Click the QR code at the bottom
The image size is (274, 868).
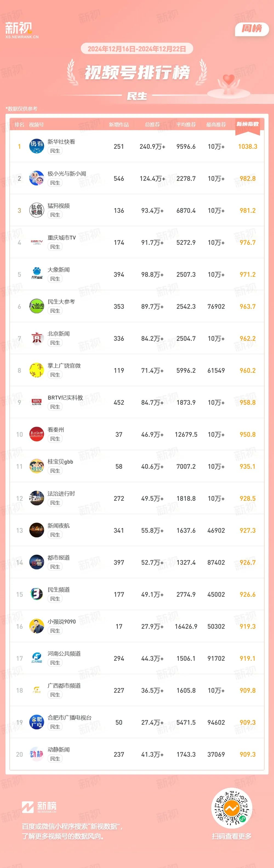point(232,808)
